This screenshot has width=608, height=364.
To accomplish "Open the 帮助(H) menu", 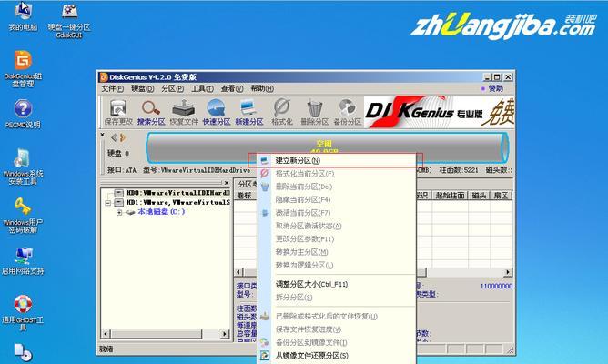I will [262, 89].
